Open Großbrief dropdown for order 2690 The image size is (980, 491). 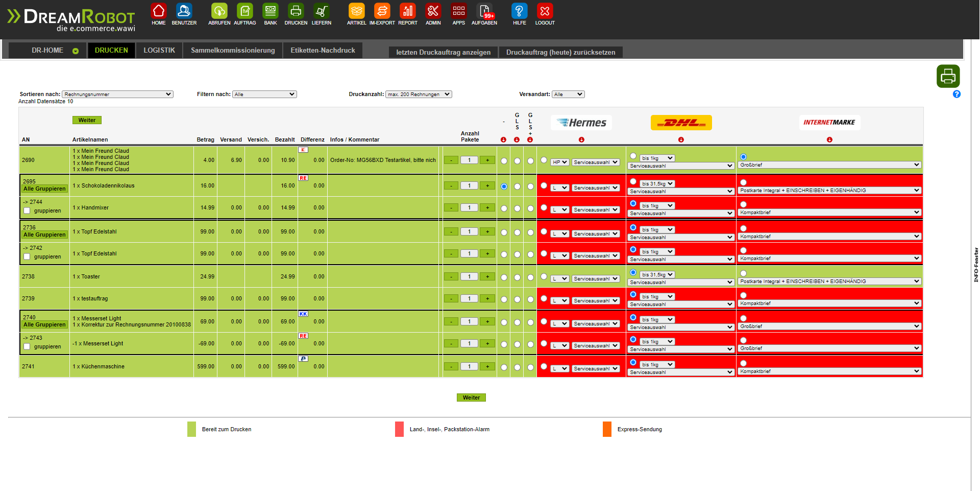point(829,165)
